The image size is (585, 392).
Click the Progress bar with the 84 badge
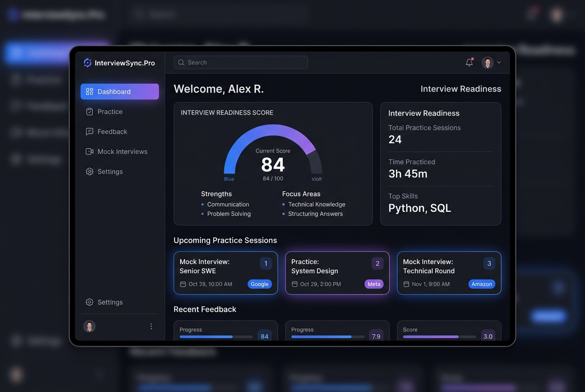(216, 337)
